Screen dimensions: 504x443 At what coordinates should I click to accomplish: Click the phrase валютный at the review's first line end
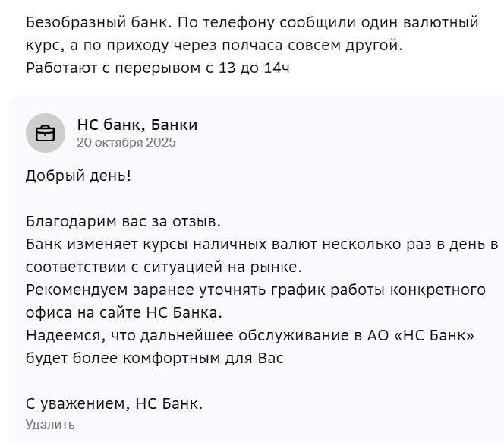441,23
